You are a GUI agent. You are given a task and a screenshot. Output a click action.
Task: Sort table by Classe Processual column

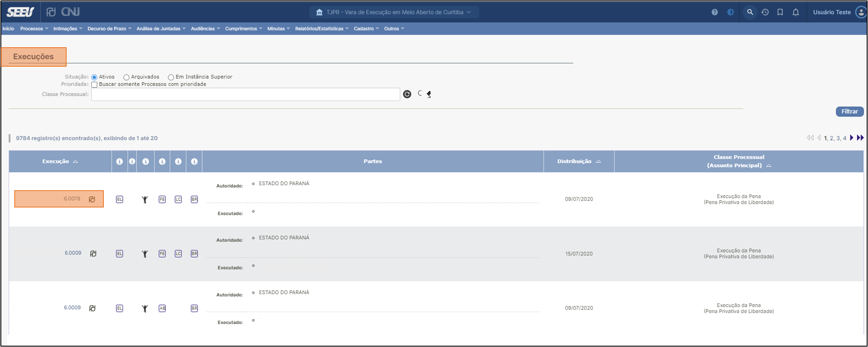coord(739,161)
